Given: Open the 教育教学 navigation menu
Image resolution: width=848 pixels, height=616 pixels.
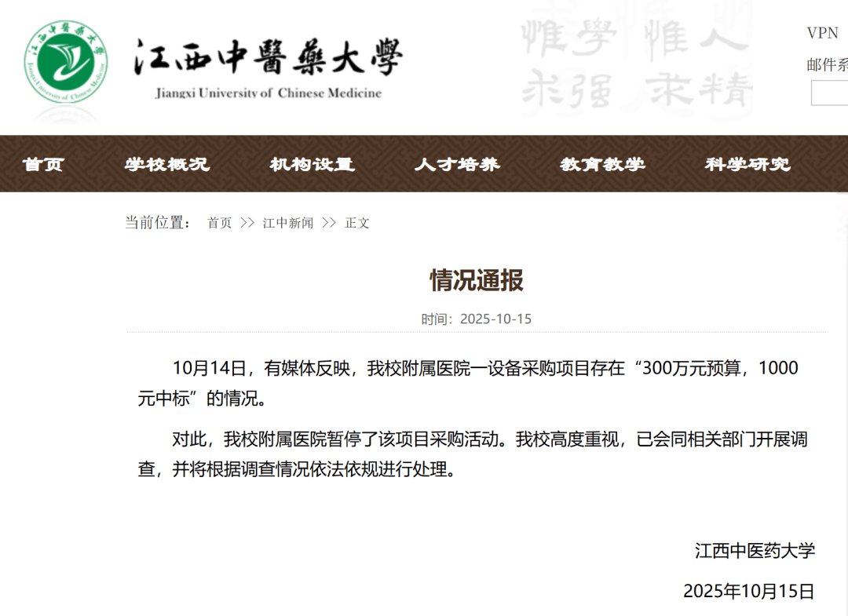Looking at the screenshot, I should point(603,165).
